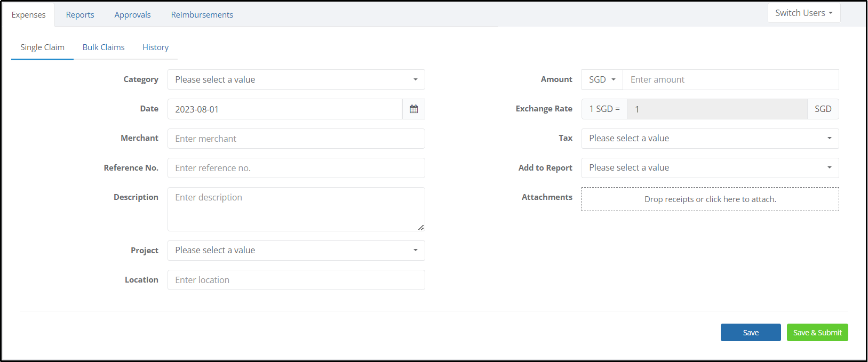This screenshot has width=868, height=362.
Task: Click the Attachments label
Action: pos(547,197)
